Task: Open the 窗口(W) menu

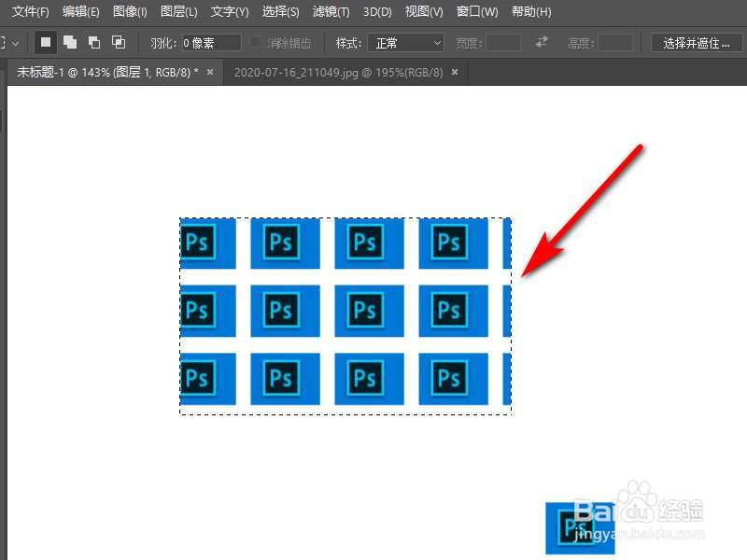Action: click(x=477, y=11)
